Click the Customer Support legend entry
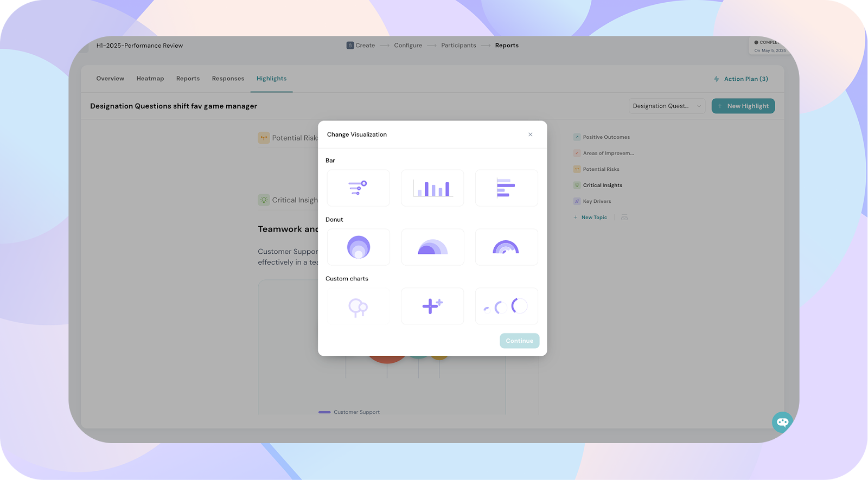 click(349, 412)
